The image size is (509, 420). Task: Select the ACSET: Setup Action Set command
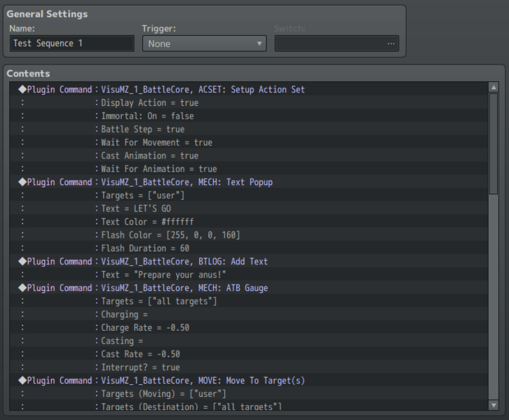[203, 90]
